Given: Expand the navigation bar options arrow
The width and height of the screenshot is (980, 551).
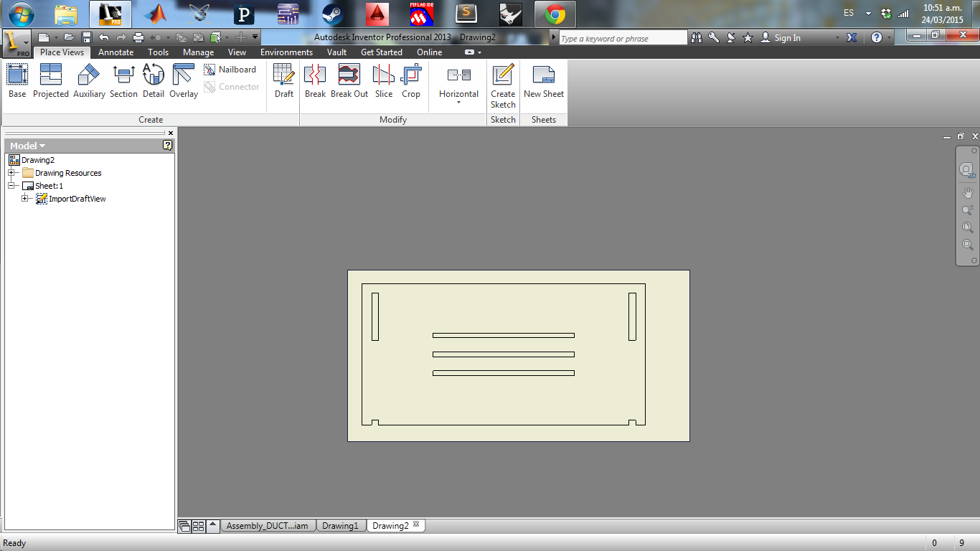Looking at the screenshot, I should coord(974,260).
